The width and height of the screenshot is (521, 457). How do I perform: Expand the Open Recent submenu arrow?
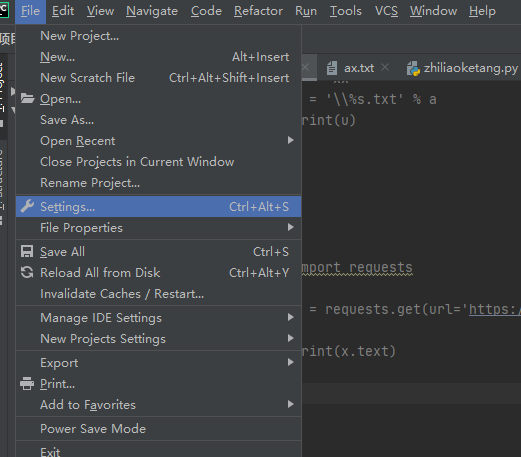pos(291,140)
